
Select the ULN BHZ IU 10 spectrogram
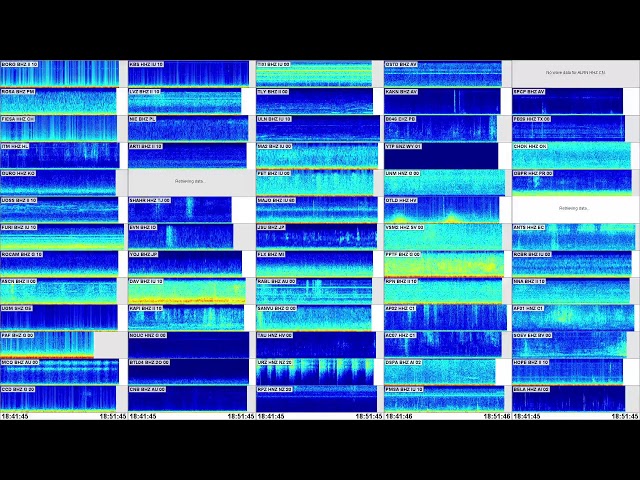tap(318, 128)
